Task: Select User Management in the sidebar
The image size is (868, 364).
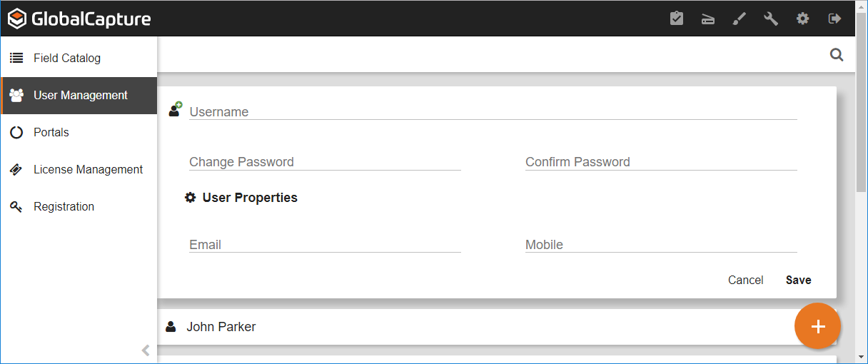Action: [80, 95]
